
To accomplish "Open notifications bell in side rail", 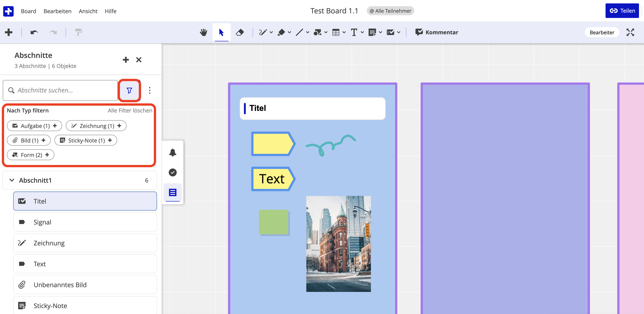I will tap(172, 152).
